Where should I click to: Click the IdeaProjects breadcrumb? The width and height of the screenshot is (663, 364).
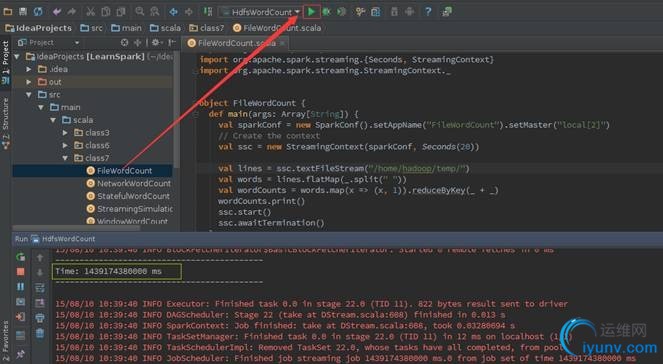coord(38,28)
